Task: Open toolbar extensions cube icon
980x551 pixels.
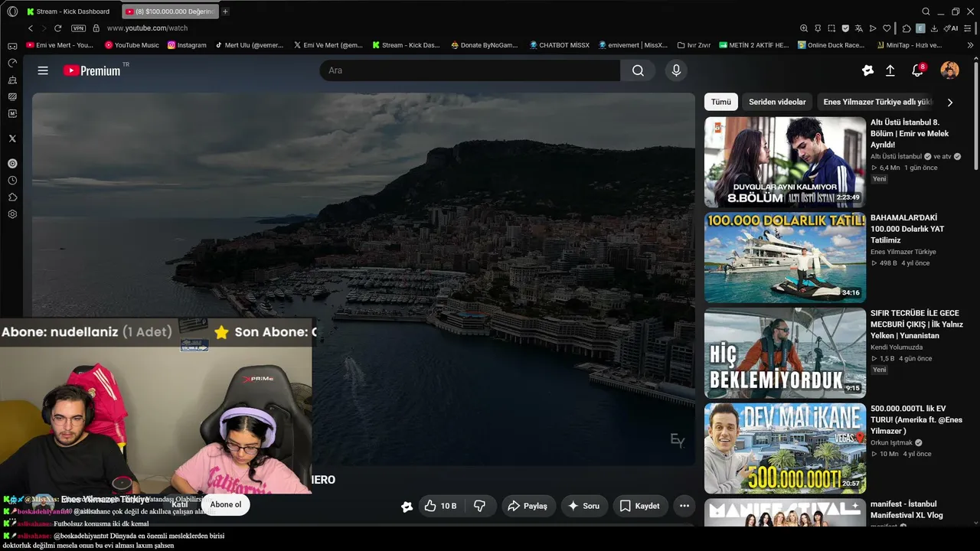Action: click(906, 28)
